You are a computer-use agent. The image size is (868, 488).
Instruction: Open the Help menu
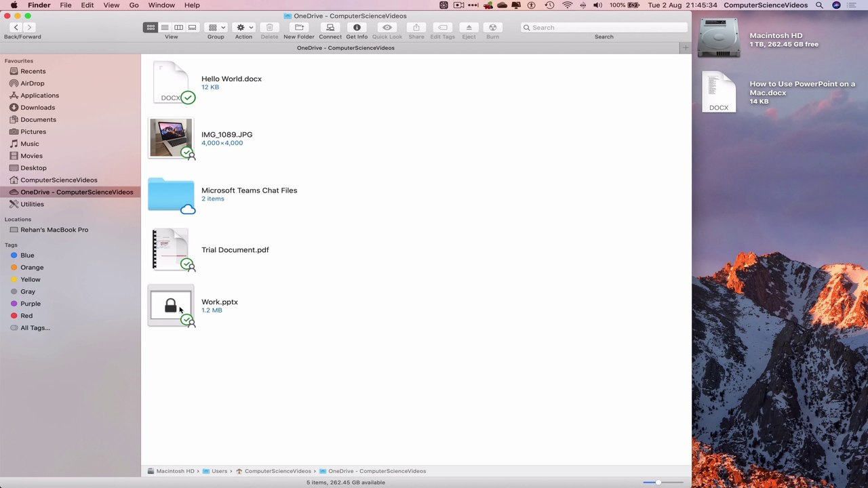192,5
